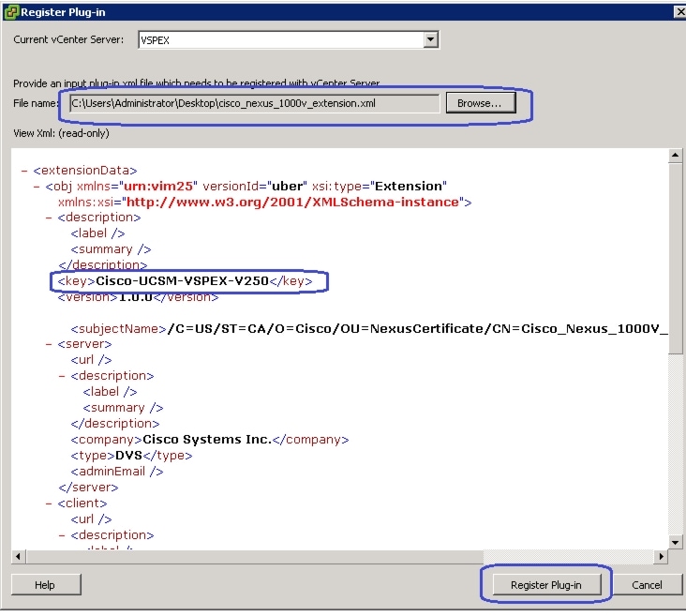
Task: Collapse the obj xmlns XML node
Action: coord(37,187)
